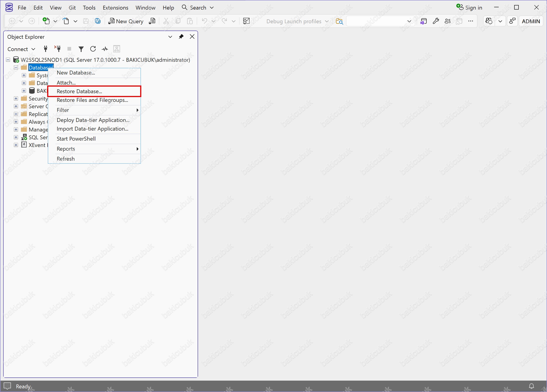Toggle the Object Explorer auto-hide pin
This screenshot has width=547, height=392.
tap(181, 37)
